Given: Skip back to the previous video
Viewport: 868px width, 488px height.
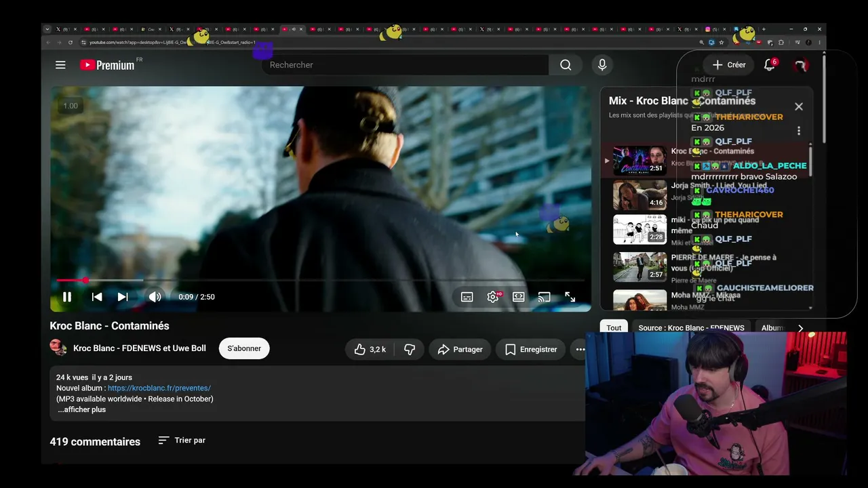Looking at the screenshot, I should point(97,297).
